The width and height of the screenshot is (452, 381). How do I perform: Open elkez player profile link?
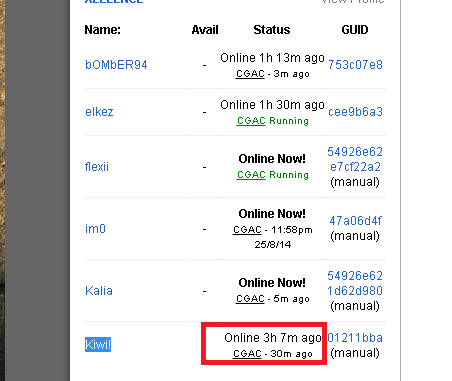(99, 112)
